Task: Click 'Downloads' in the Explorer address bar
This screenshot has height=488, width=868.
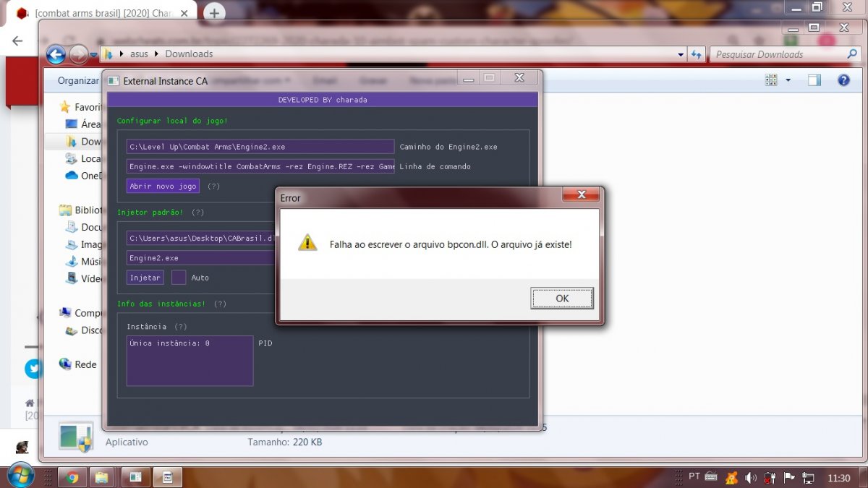Action: pos(189,54)
